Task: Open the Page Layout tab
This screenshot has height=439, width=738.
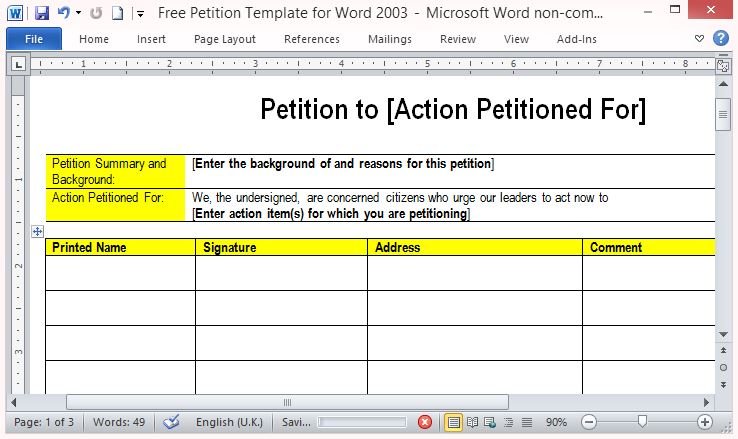Action: coord(224,39)
